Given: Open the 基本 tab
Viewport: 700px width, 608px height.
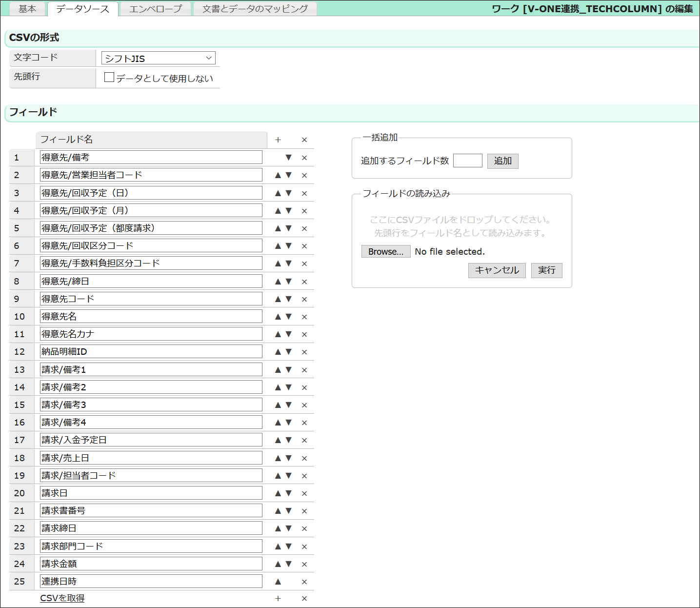Looking at the screenshot, I should click(27, 8).
